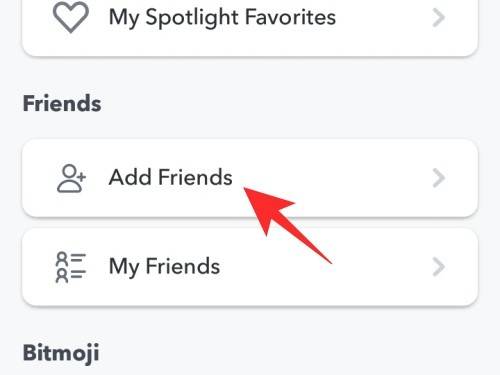Image resolution: width=500 pixels, height=375 pixels.
Task: Expand My Spotlight Favorites using its chevron
Action: (438, 17)
